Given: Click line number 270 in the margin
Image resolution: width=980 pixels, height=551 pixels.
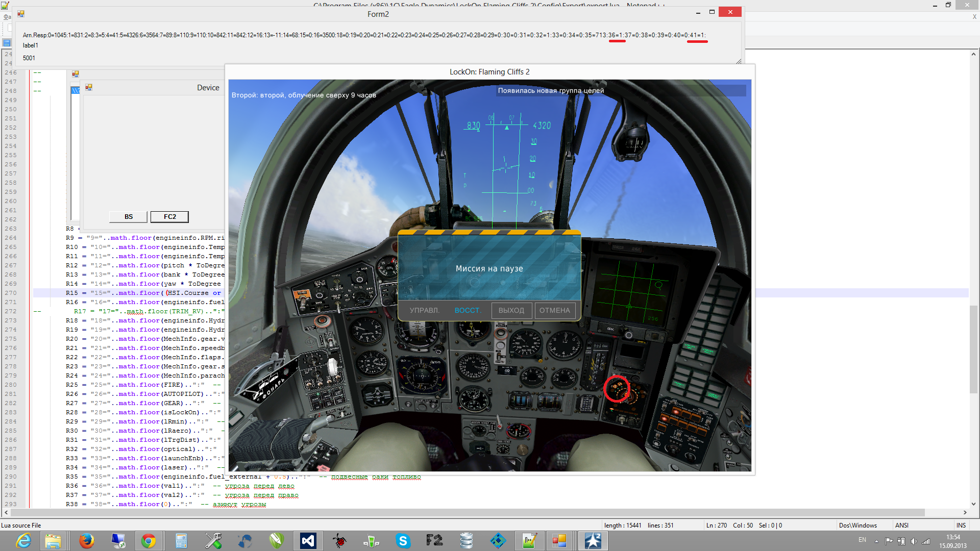Looking at the screenshot, I should [11, 293].
